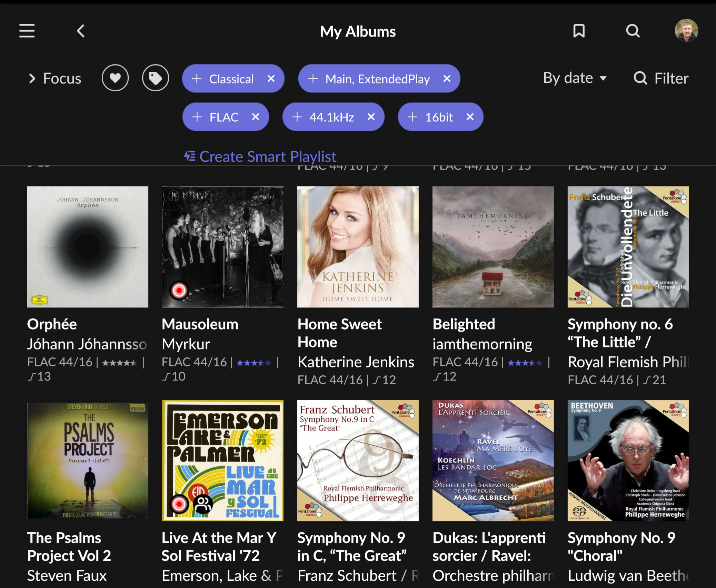Image resolution: width=716 pixels, height=588 pixels.
Task: Select the Orphée album title
Action: click(52, 324)
